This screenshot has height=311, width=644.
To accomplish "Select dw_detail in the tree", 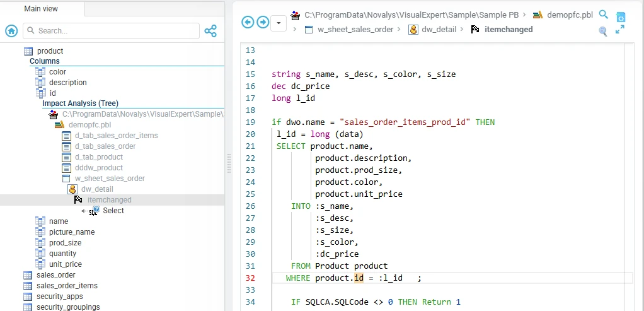I will pyautogui.click(x=97, y=189).
